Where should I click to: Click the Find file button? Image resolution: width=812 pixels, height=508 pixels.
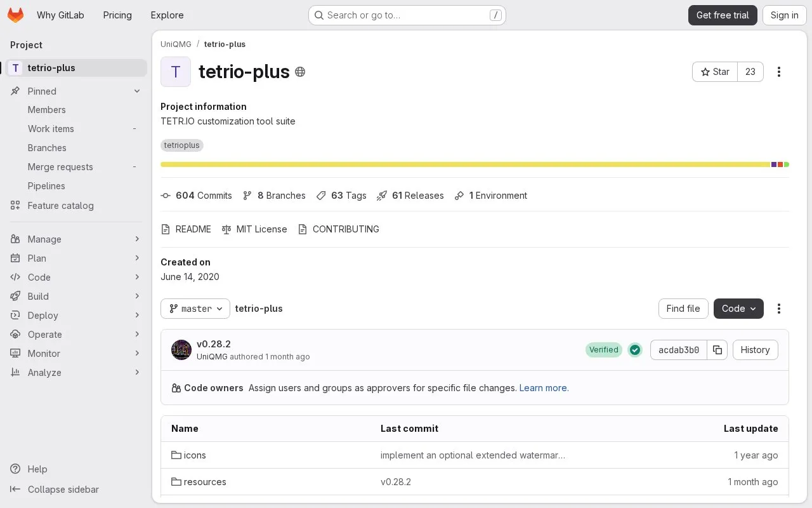683,309
